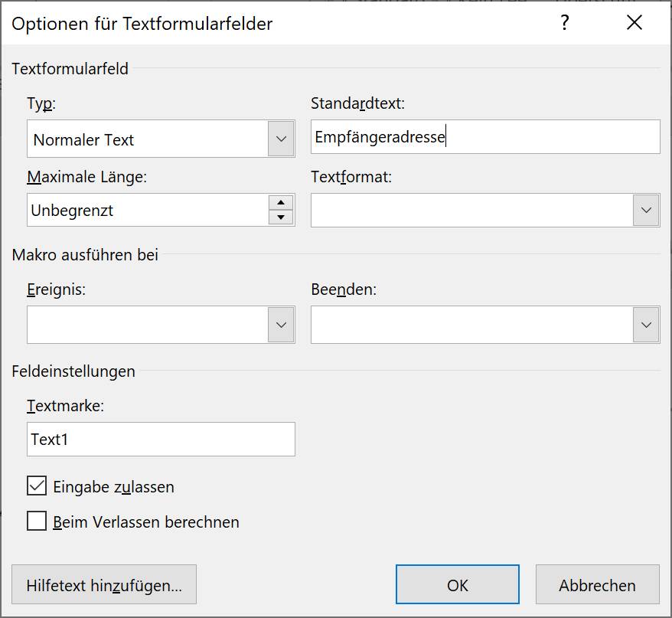
Task: Click the Maximale Länge Unbegrenzt field
Action: click(148, 210)
